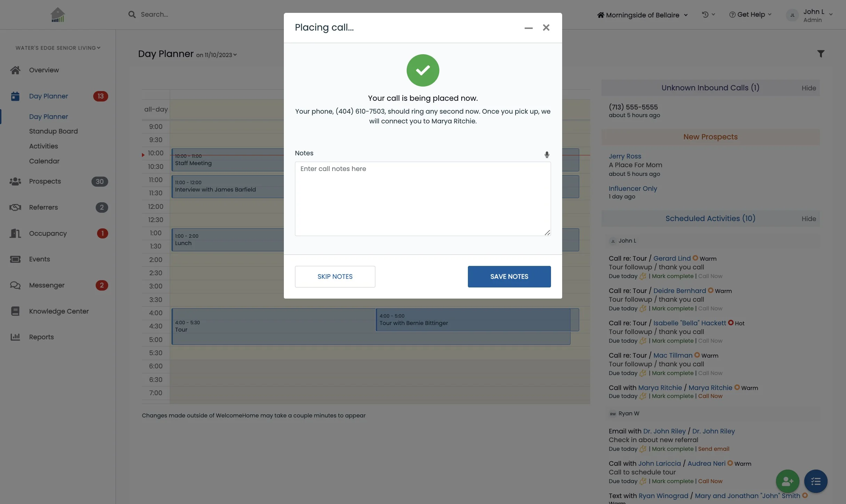Click the Skip Notes button
846x504 pixels.
(335, 277)
